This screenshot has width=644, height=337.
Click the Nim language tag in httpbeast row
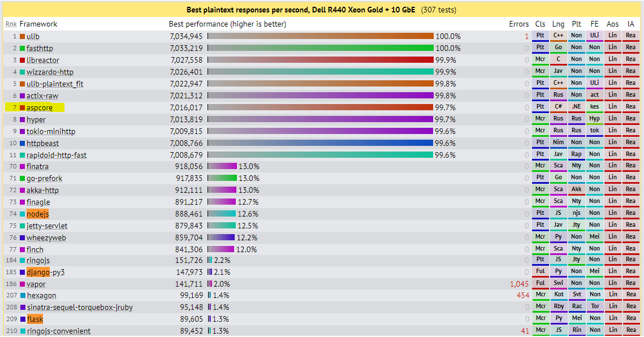point(558,142)
